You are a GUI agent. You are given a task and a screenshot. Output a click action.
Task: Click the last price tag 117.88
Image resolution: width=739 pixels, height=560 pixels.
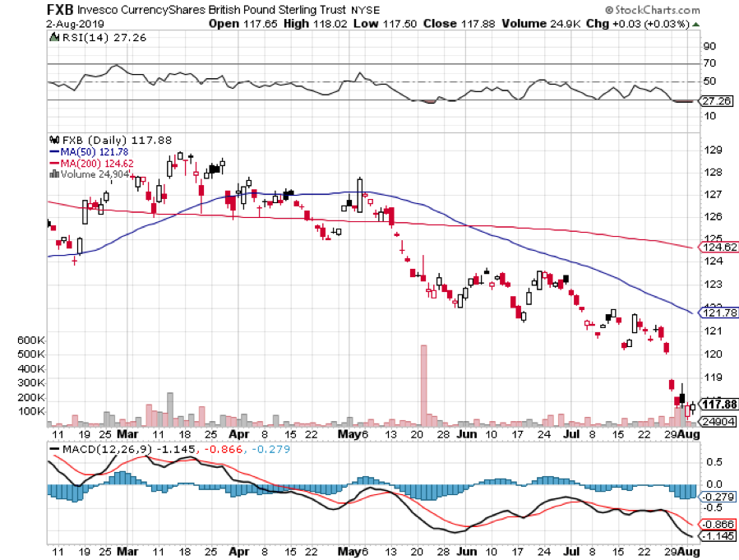[x=718, y=405]
